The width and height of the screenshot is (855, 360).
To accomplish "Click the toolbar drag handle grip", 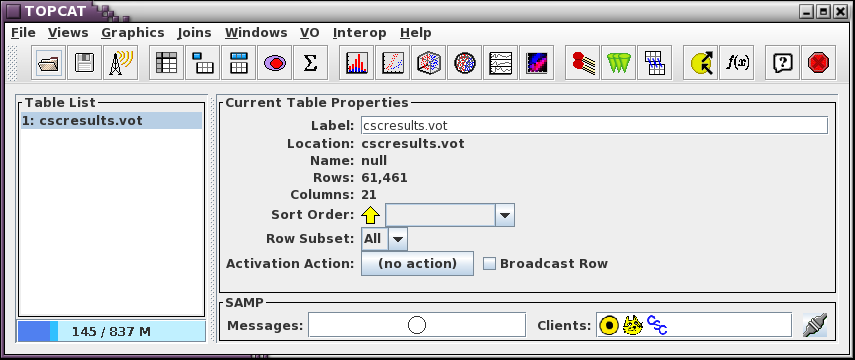I will pyautogui.click(x=13, y=63).
